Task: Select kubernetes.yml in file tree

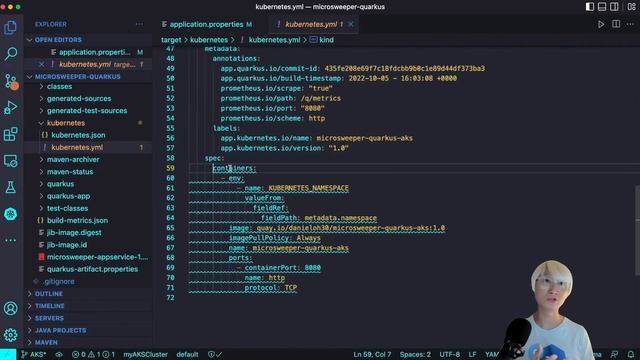Action: 77,147
